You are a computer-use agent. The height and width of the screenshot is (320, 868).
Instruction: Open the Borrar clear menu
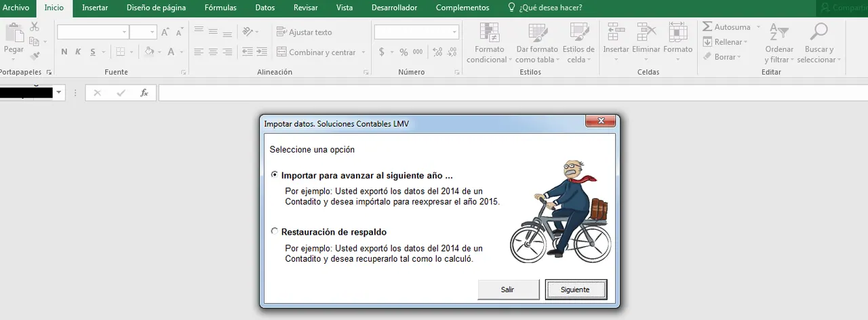pos(721,57)
